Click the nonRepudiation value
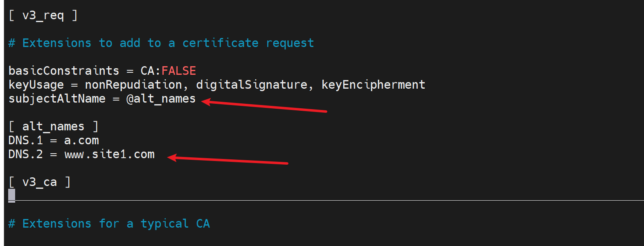644x246 pixels. coord(133,85)
